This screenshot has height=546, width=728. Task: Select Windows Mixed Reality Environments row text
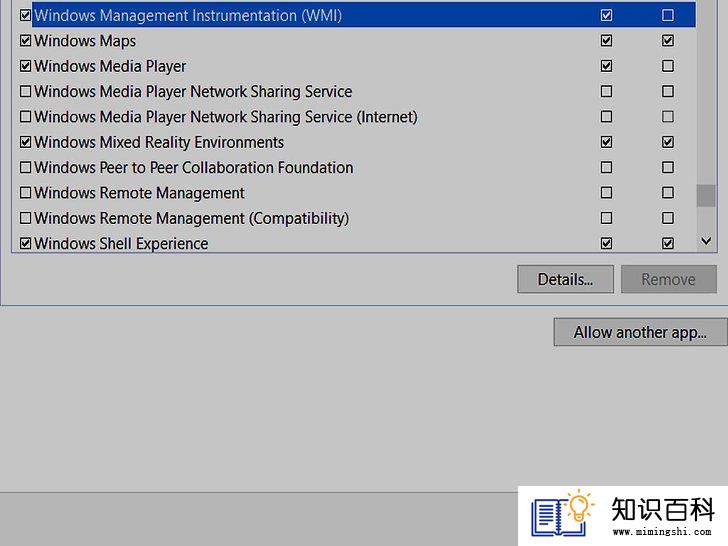click(x=159, y=142)
